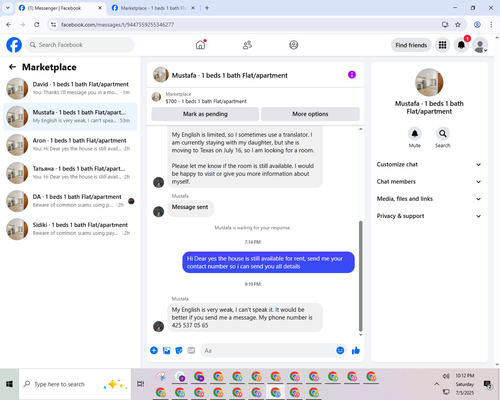Viewport: 500px width, 400px height.
Task: Open DA's 1 beds 1 bath conversation
Action: pos(70,201)
